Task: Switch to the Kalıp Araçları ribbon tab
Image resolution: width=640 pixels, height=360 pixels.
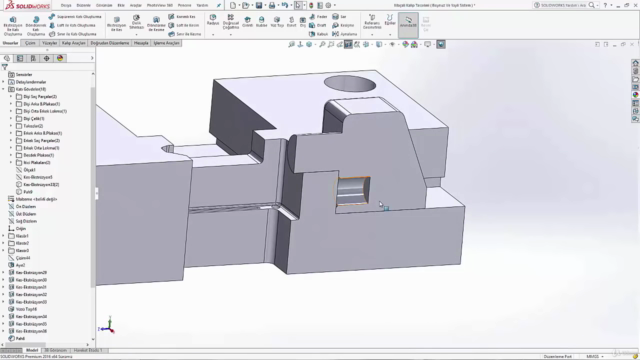Action: click(73, 43)
